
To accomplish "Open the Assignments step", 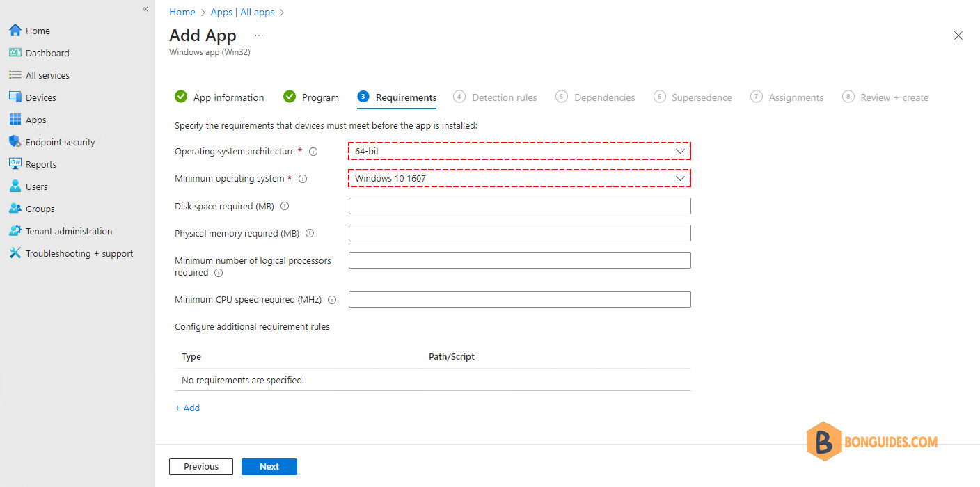I will click(787, 97).
